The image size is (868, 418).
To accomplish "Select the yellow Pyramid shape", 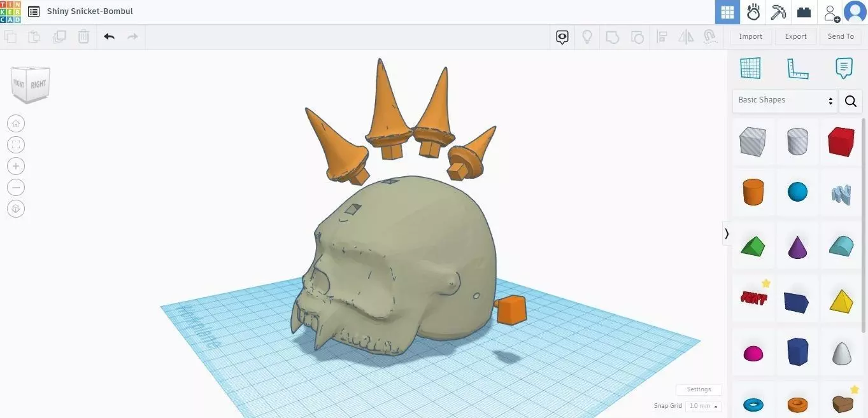I will (841, 300).
